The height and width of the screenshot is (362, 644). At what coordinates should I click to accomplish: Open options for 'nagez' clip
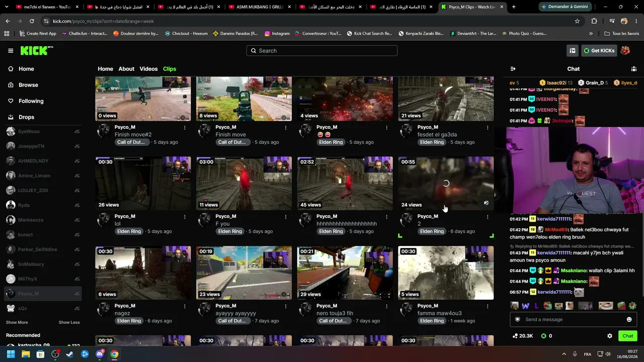tap(185, 306)
